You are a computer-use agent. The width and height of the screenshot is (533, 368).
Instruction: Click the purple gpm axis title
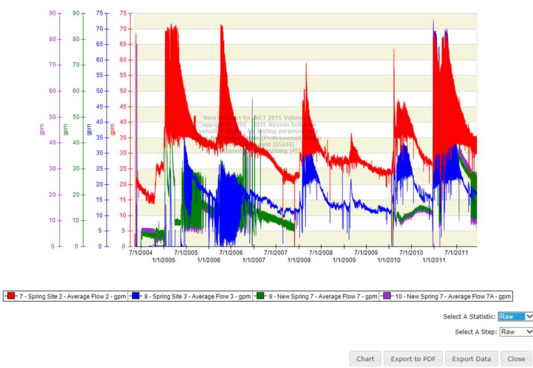coord(42,130)
